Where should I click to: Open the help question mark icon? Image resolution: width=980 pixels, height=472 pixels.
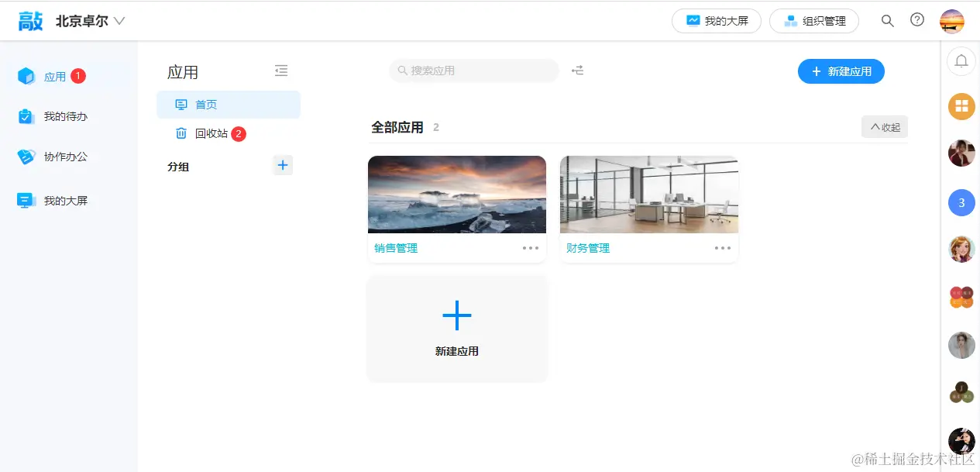coord(917,20)
